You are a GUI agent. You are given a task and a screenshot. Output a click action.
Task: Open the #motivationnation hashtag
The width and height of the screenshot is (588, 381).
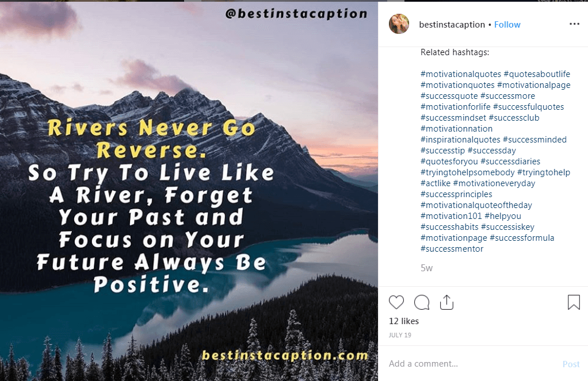coord(456,129)
